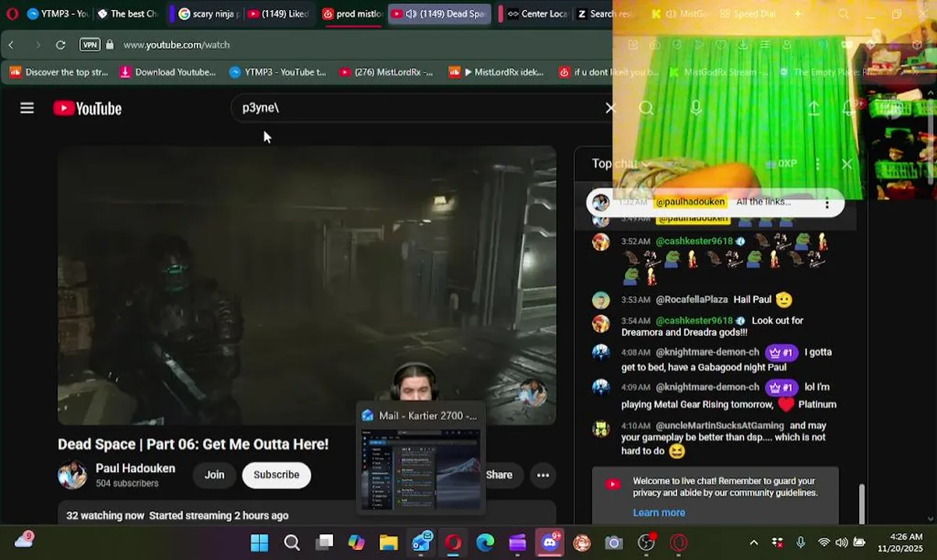Open site security padlock info

tap(110, 44)
